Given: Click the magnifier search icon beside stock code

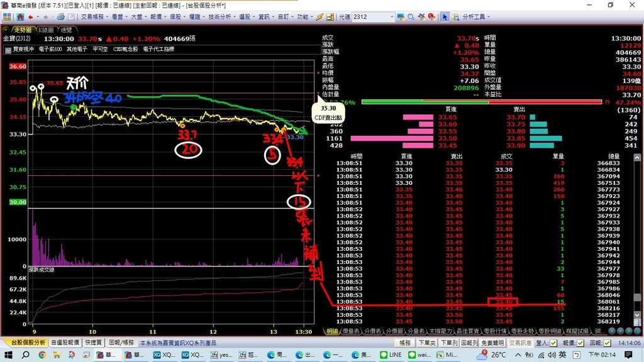Looking at the screenshot, I should pyautogui.click(x=411, y=17).
